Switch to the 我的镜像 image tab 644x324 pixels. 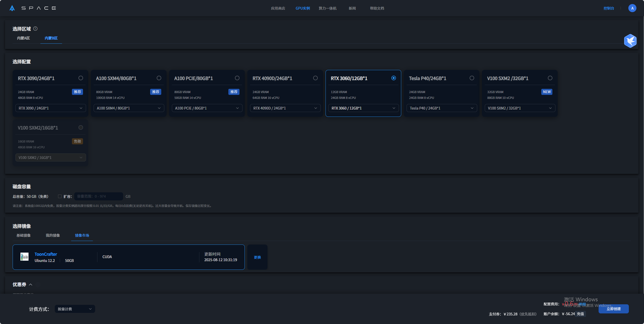[53, 235]
